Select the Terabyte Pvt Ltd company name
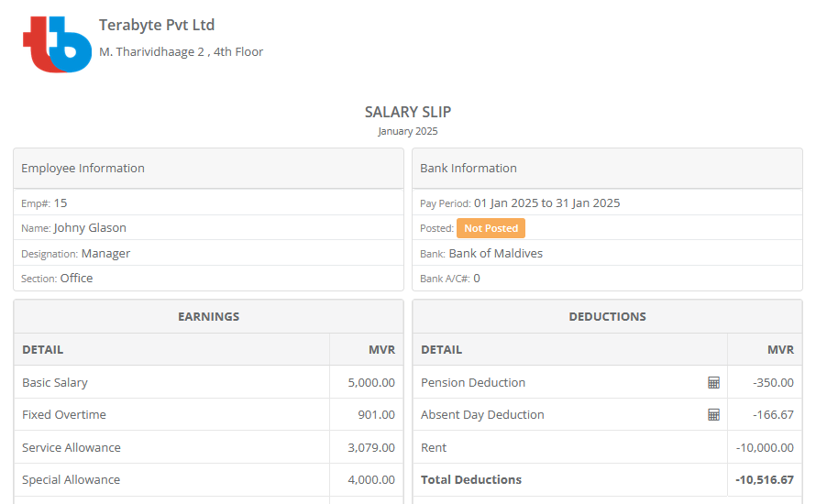Image resolution: width=816 pixels, height=504 pixels. (157, 26)
